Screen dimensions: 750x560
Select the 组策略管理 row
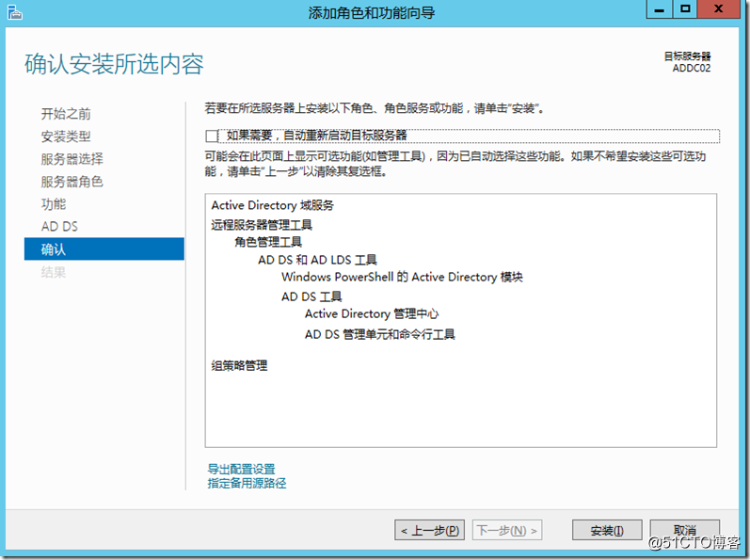239,366
